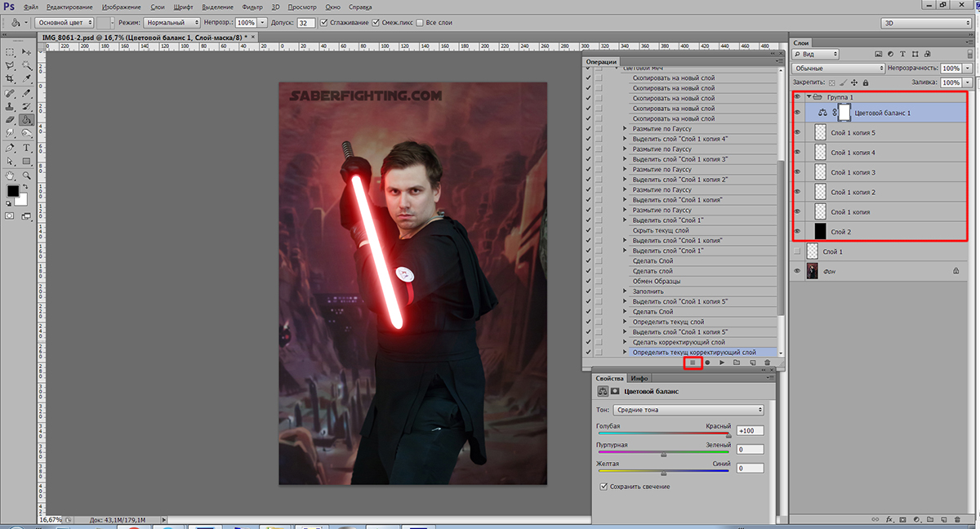The width and height of the screenshot is (980, 529).
Task: Click the Actions panel trash icon
Action: (x=766, y=362)
